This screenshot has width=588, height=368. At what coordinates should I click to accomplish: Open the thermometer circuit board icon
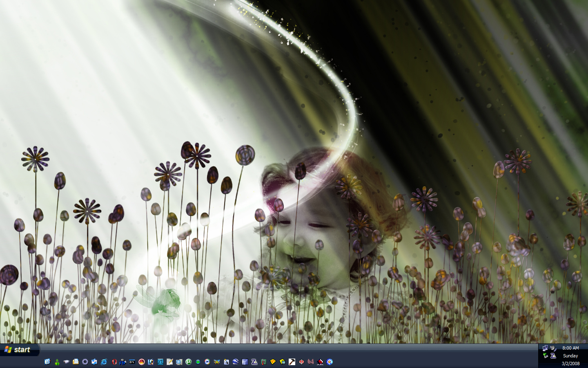(x=264, y=362)
